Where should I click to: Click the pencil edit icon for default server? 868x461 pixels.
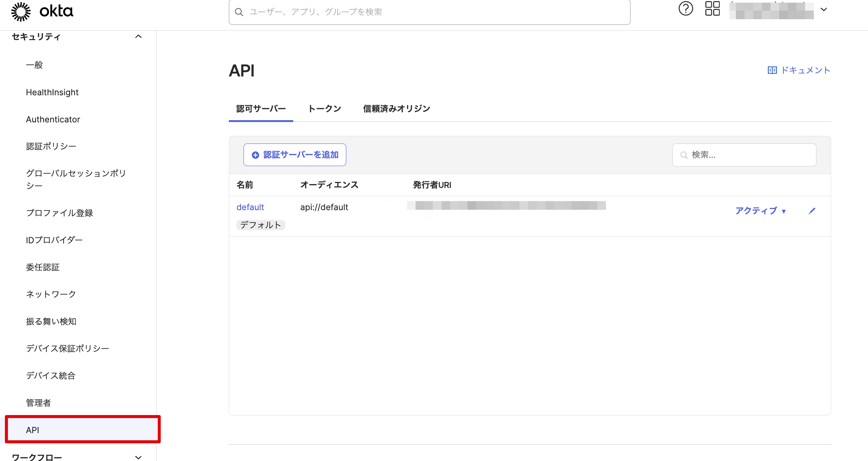coord(812,211)
